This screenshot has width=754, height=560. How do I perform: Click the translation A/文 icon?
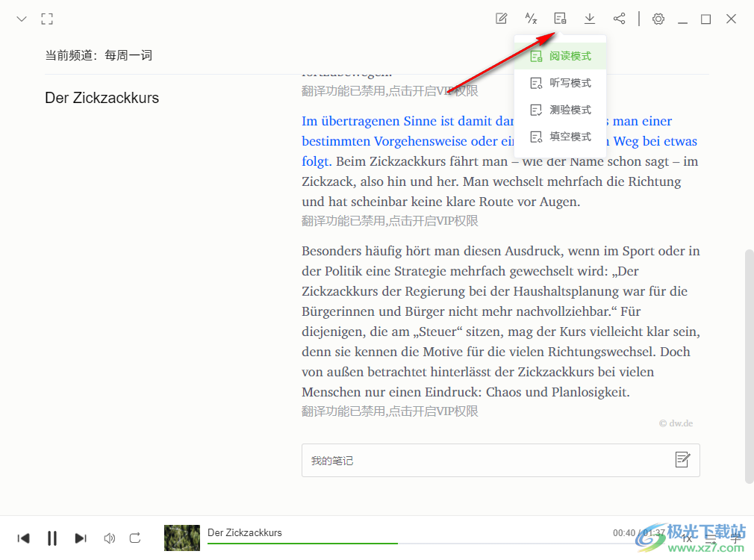(x=531, y=19)
